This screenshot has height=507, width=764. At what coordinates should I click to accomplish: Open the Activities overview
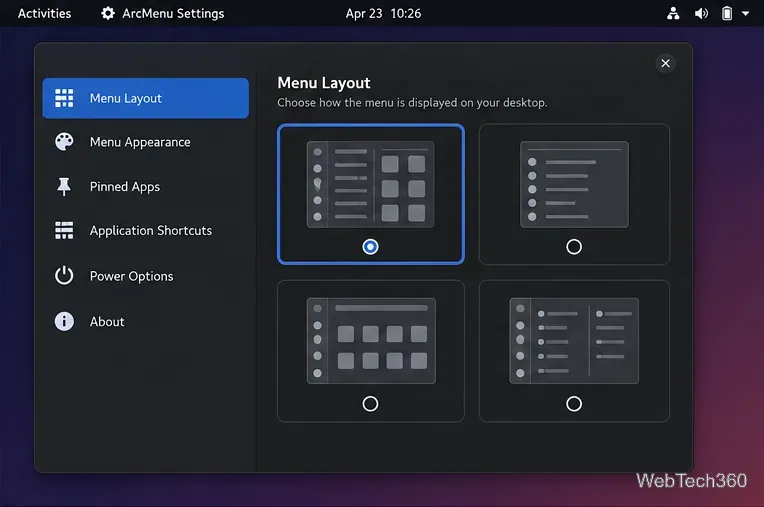[44, 13]
